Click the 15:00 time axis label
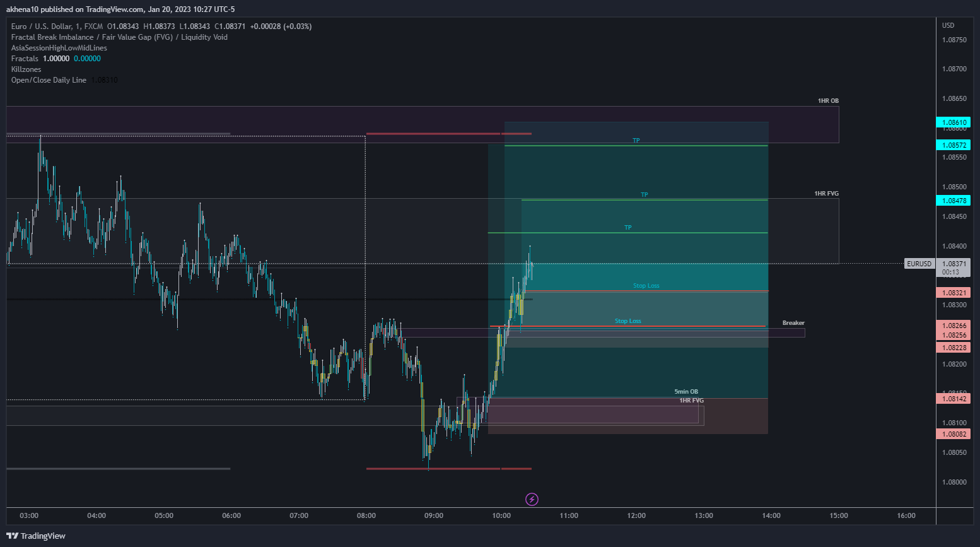Screen dimensions: 980x547 [839, 515]
